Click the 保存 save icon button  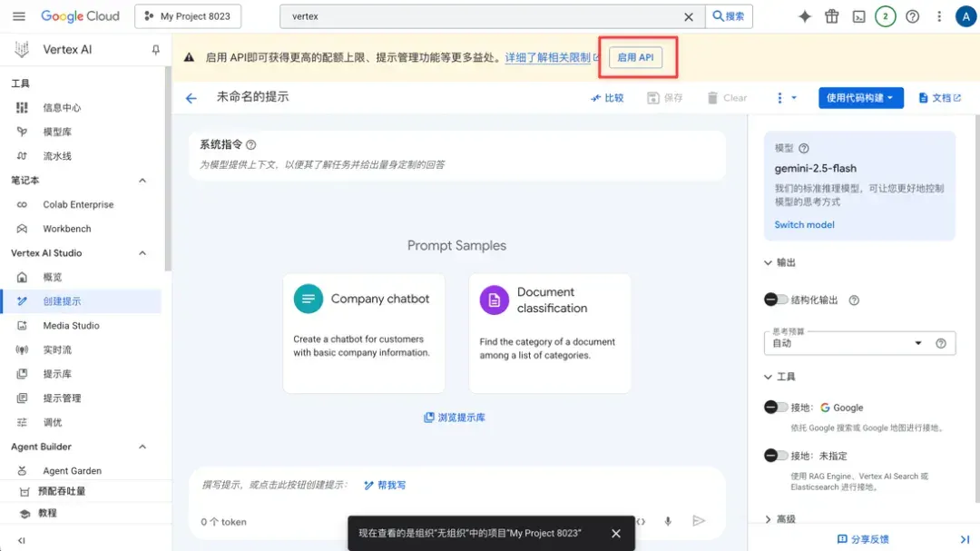click(664, 98)
